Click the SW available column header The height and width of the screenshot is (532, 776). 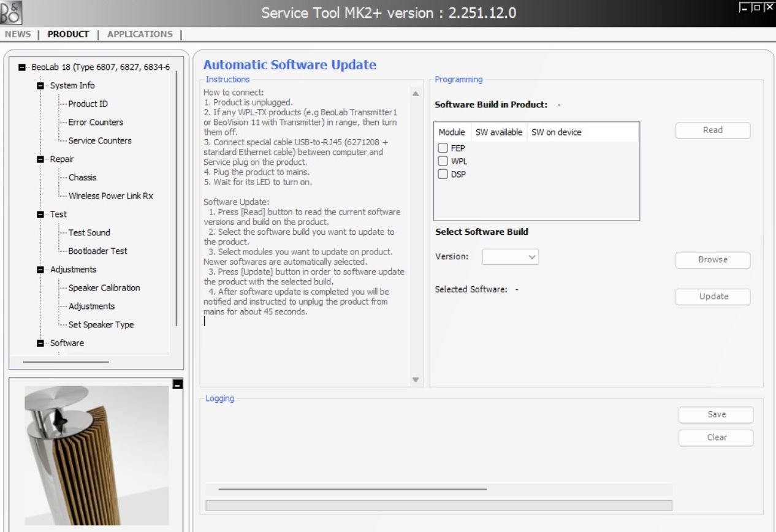(499, 132)
